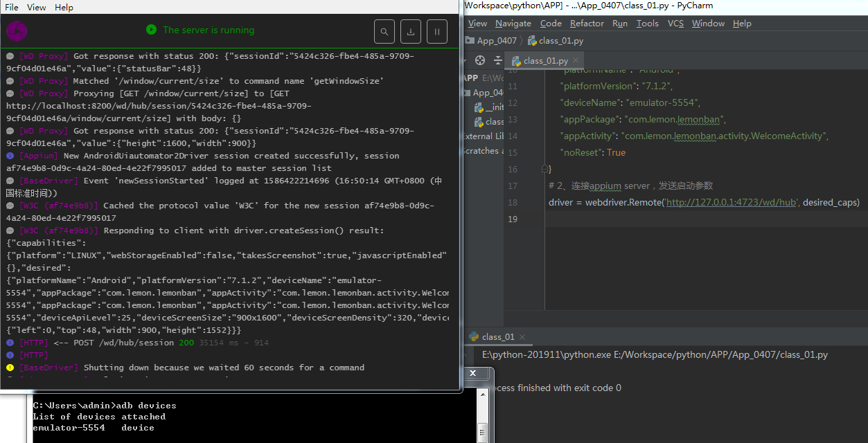Open the Appium View menu
This screenshot has height=443, width=868.
pos(37,7)
